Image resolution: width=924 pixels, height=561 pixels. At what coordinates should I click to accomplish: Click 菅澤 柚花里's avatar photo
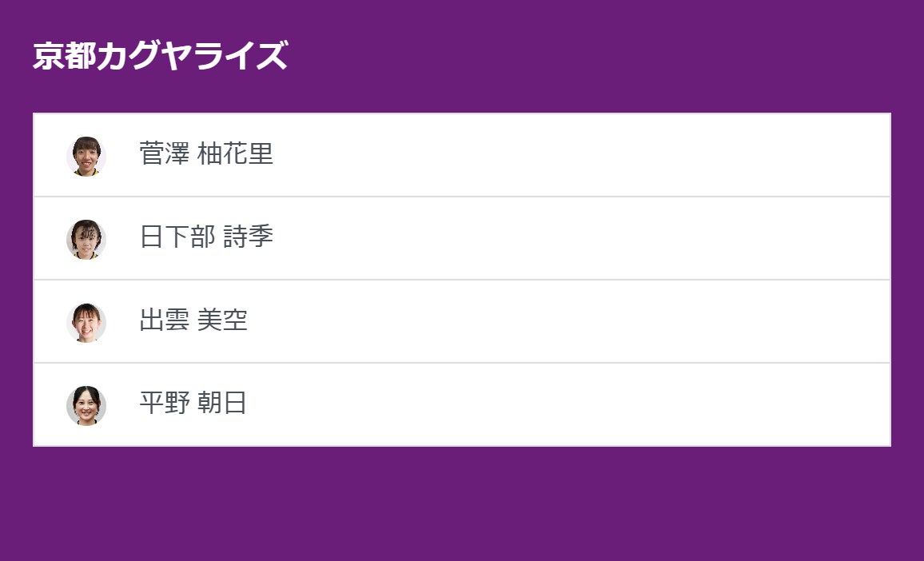tap(86, 153)
